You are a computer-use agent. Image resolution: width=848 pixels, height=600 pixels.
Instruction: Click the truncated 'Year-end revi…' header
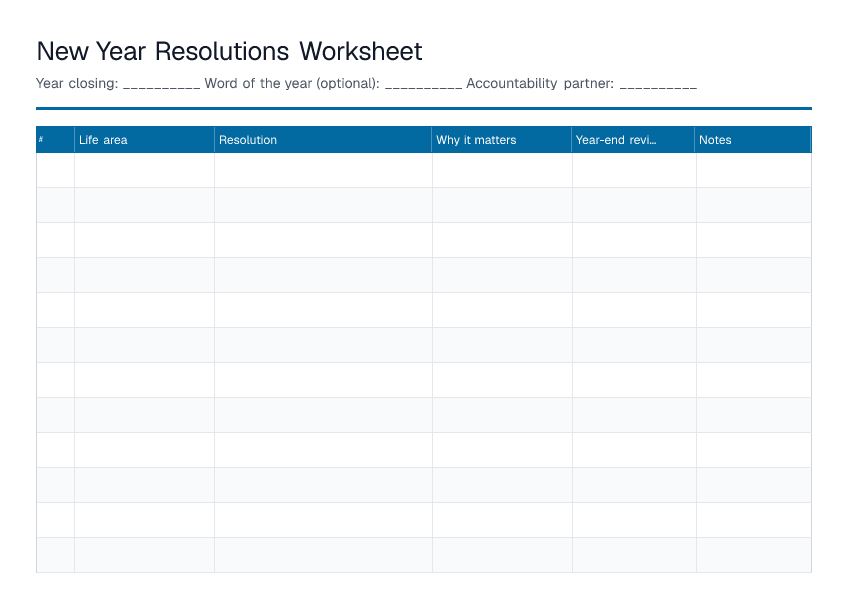[633, 140]
